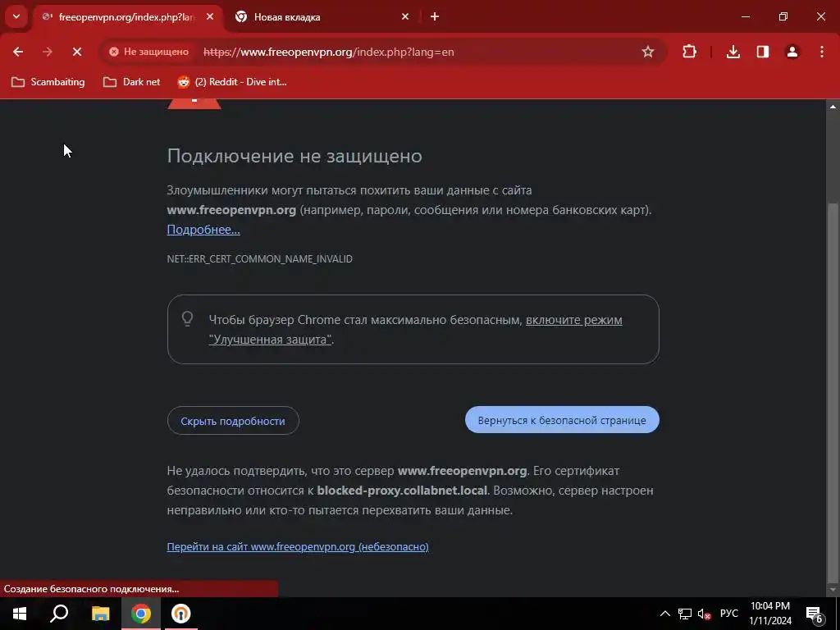Click Перейти на сайт www.freeopenvpn.org (небезопасно) link
Image resolution: width=840 pixels, height=630 pixels.
click(298, 546)
